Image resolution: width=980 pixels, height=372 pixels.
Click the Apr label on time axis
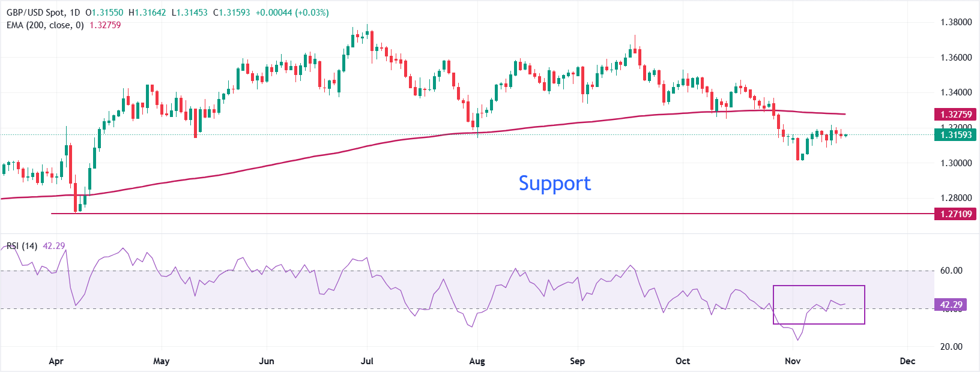coord(56,361)
